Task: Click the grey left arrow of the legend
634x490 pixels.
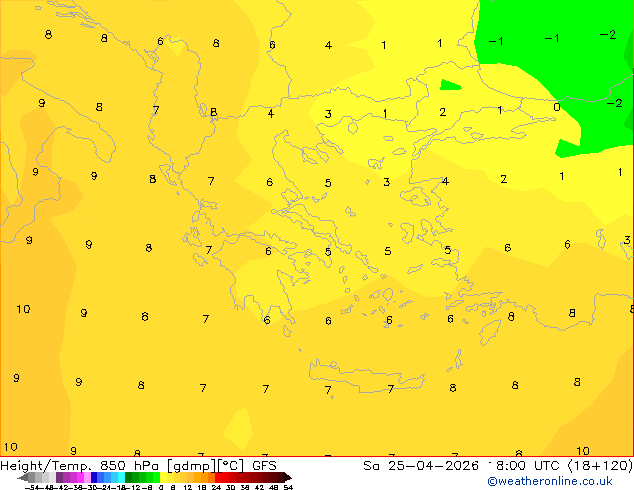Action: click(23, 477)
